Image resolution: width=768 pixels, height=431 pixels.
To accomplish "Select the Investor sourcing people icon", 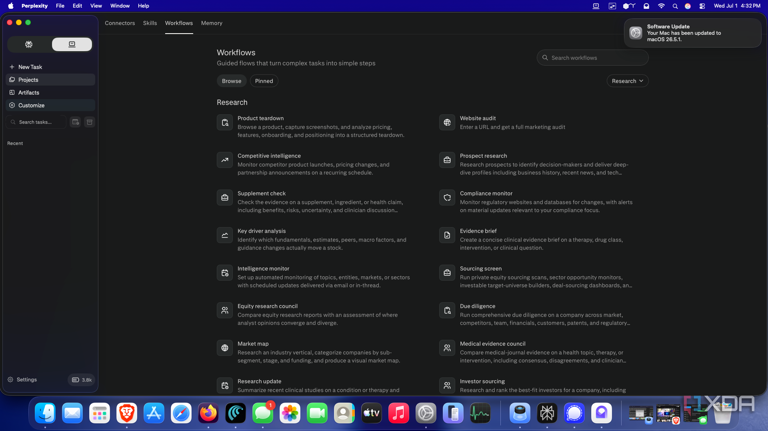I will (x=447, y=385).
